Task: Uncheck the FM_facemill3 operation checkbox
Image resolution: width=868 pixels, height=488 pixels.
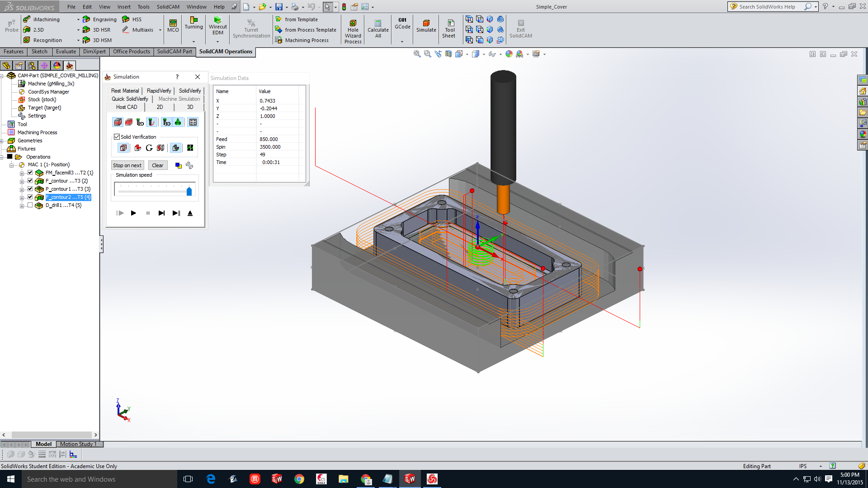Action: pyautogui.click(x=30, y=173)
